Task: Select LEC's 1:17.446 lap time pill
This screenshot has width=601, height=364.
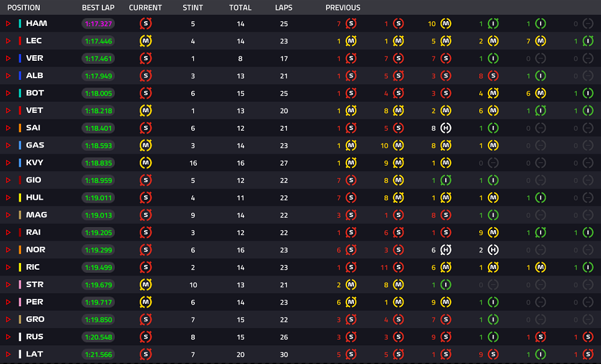Action: click(x=99, y=41)
